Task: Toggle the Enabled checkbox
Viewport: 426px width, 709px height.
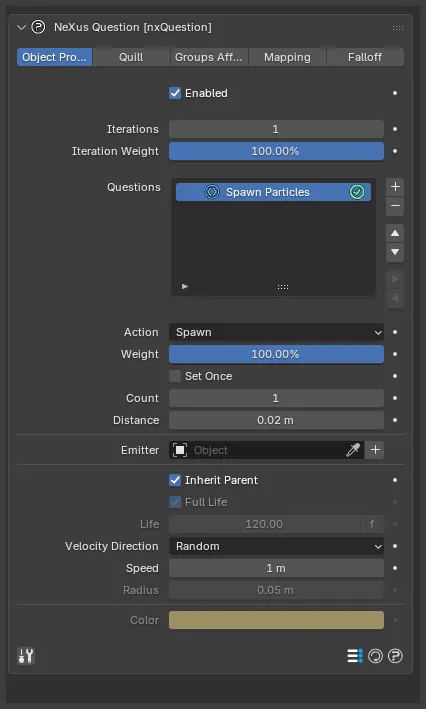Action: pyautogui.click(x=175, y=93)
